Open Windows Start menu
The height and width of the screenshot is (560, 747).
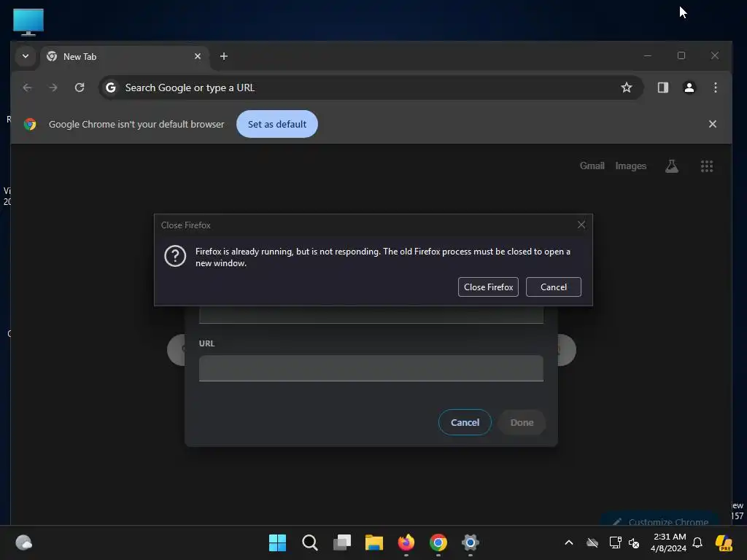[x=277, y=542]
